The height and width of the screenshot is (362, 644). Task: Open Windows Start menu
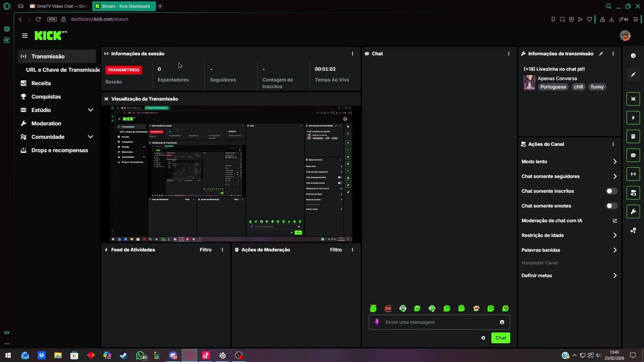9,355
